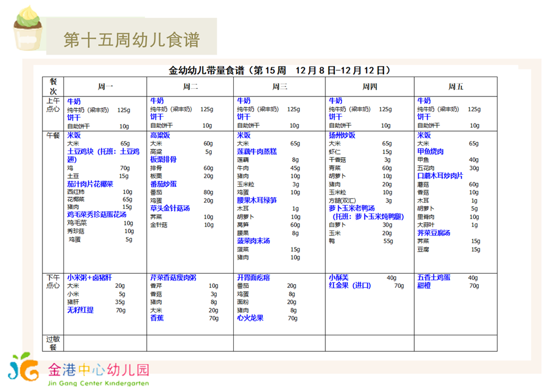This screenshot has height=392, width=551.
Task: Select the 周二 column header
Action: coord(190,87)
